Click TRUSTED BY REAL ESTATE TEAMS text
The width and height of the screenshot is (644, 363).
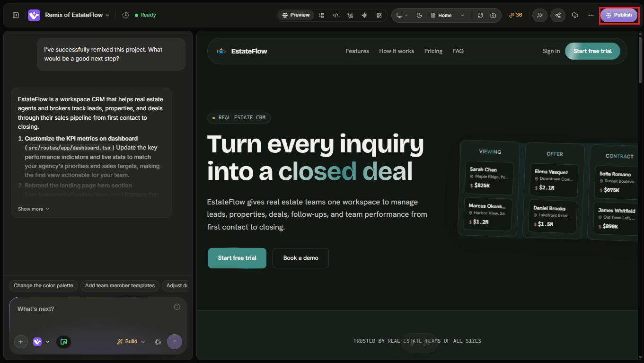tap(417, 341)
